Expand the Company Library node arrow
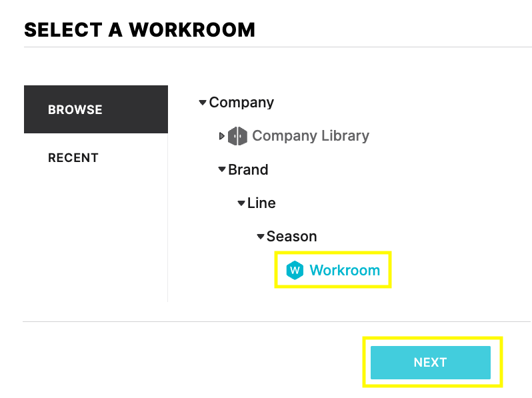The height and width of the screenshot is (398, 532). (222, 136)
